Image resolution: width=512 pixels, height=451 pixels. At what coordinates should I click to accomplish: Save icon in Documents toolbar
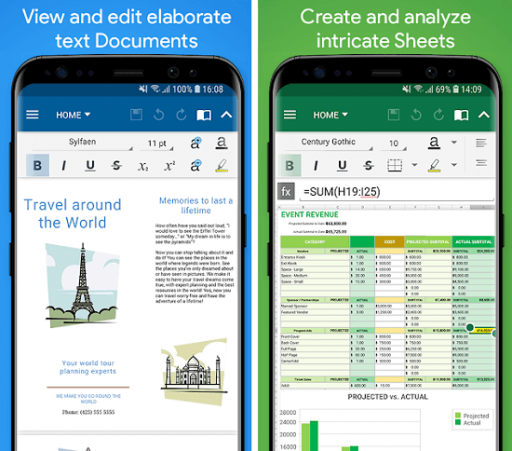coord(136,115)
